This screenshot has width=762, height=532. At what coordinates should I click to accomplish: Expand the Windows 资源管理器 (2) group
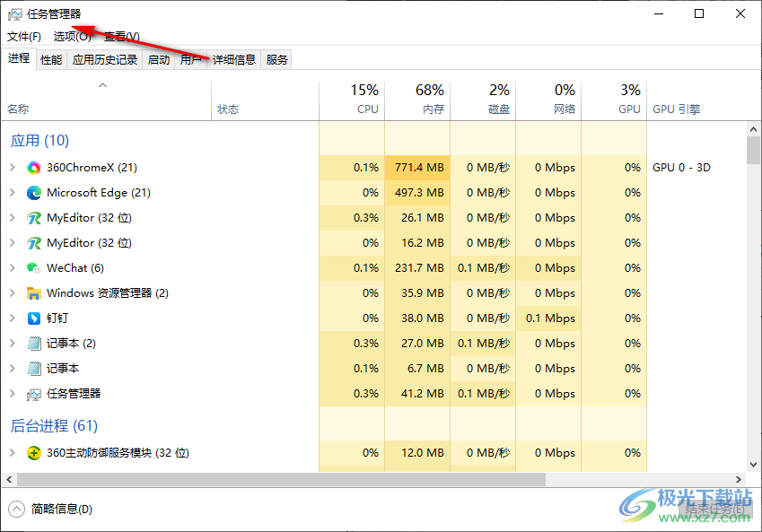[13, 293]
